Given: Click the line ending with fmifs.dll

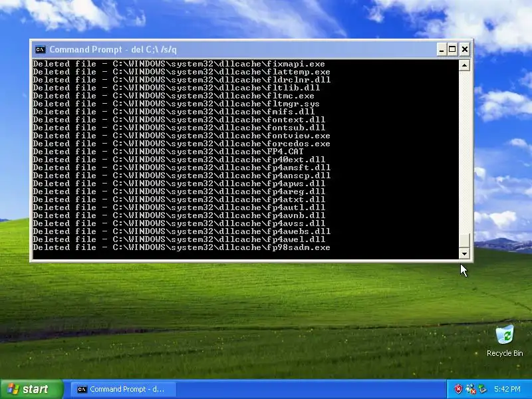Looking at the screenshot, I should click(x=174, y=112).
